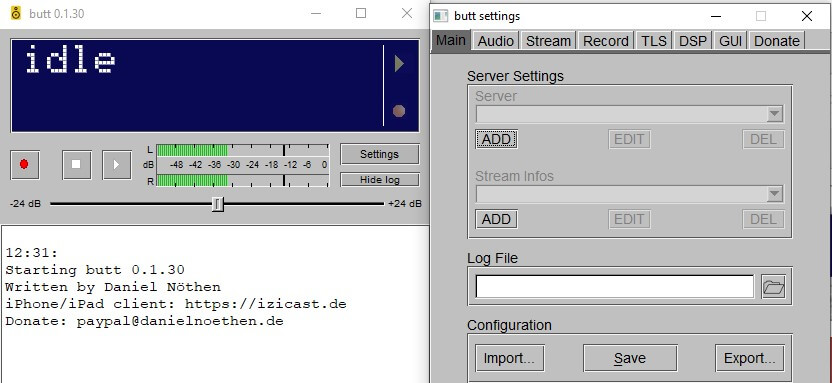Image resolution: width=832 pixels, height=383 pixels.
Task: Click the +24 dB gain label
Action: point(405,204)
